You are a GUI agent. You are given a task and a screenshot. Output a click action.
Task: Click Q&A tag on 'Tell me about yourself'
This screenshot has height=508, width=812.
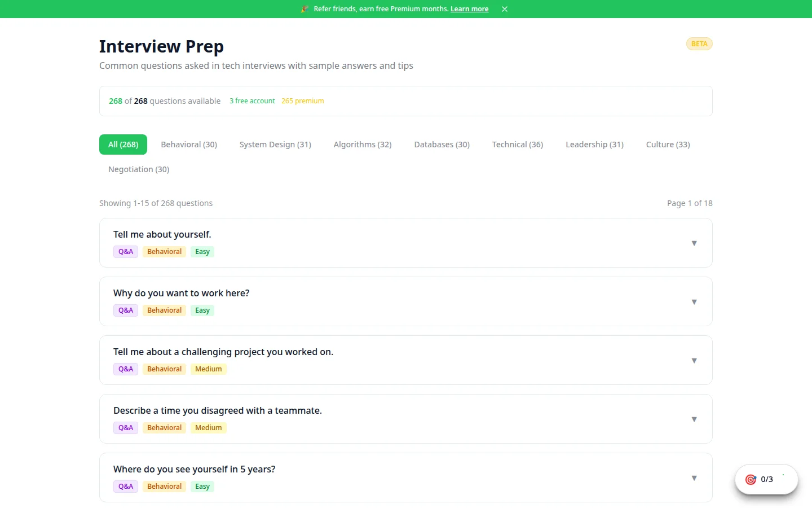point(126,252)
